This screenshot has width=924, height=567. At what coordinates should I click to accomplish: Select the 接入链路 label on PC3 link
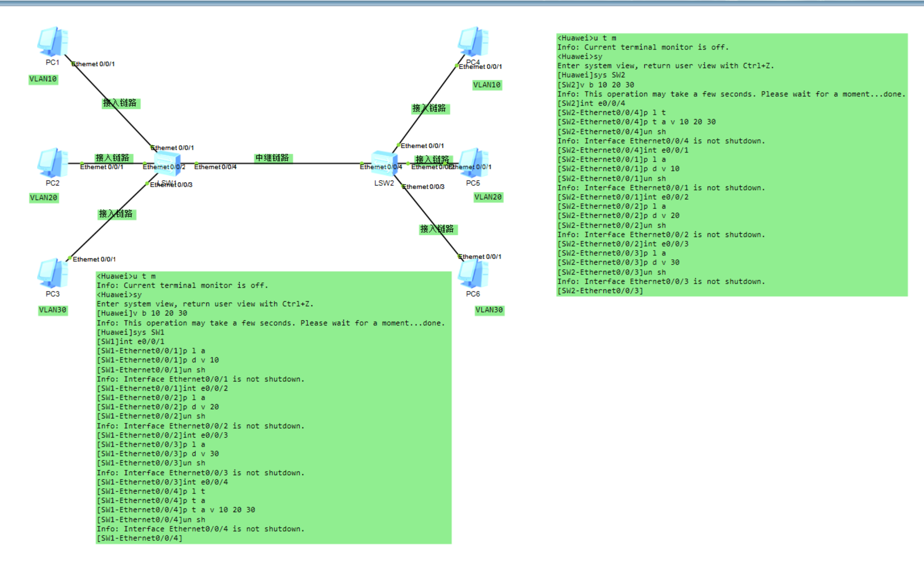tap(116, 214)
